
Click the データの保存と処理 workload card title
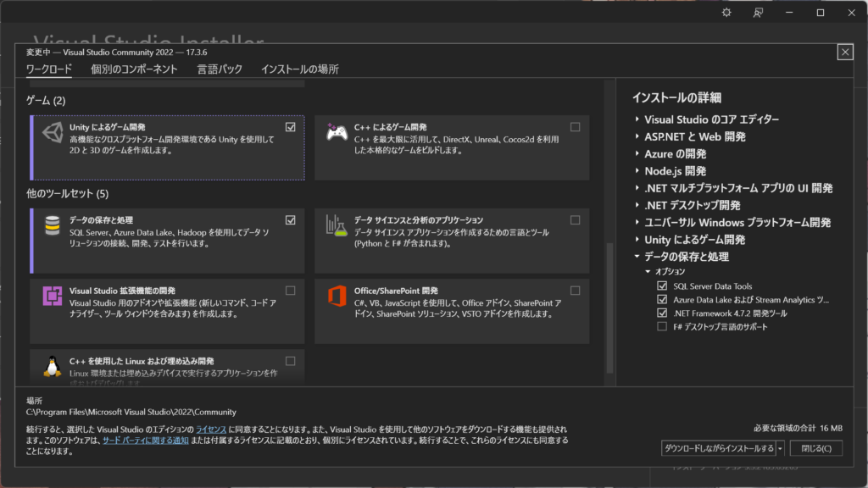[101, 220]
